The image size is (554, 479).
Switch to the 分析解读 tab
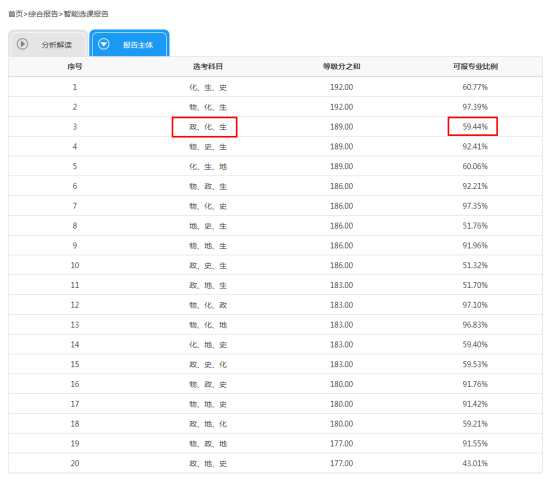[x=48, y=43]
